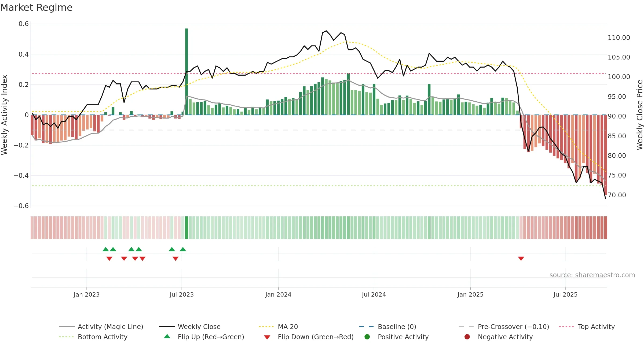Click the 100.00 price axis tick
This screenshot has width=644, height=362.
pyautogui.click(x=619, y=77)
